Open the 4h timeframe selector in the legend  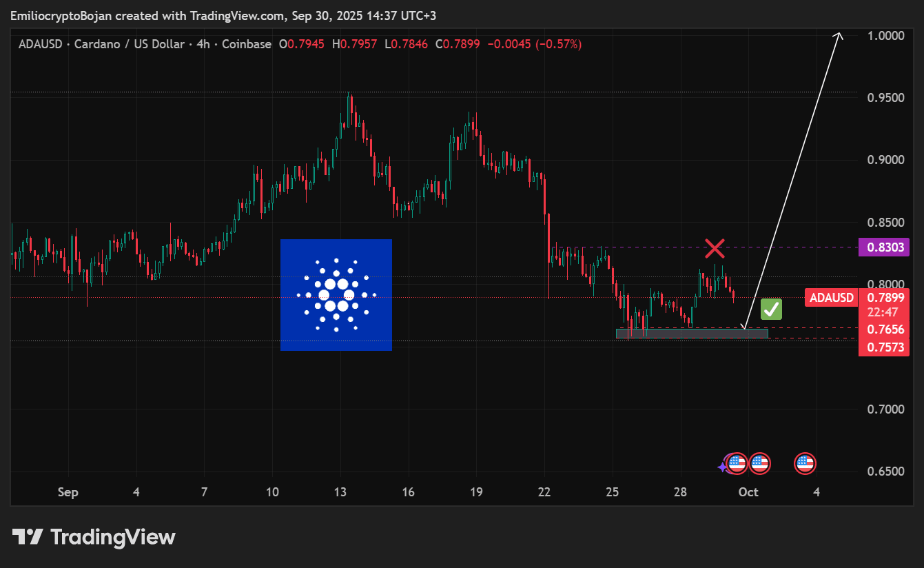[203, 43]
